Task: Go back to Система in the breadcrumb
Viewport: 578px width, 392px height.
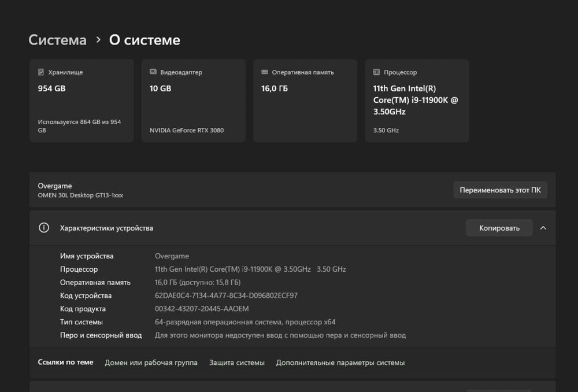Action: point(57,40)
